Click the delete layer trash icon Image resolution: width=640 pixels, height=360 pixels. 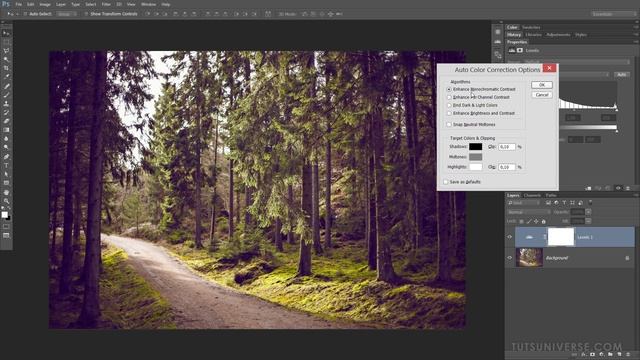(628, 354)
